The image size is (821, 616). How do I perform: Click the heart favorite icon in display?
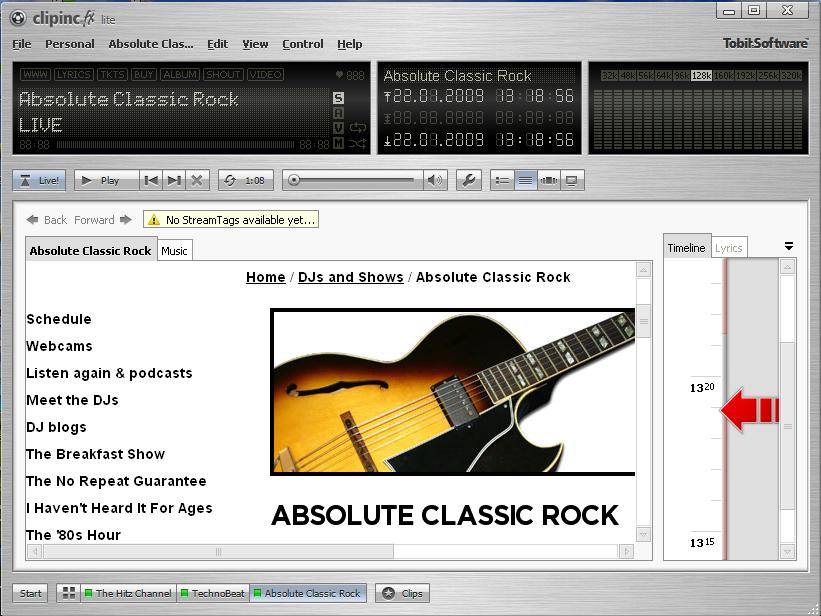339,75
